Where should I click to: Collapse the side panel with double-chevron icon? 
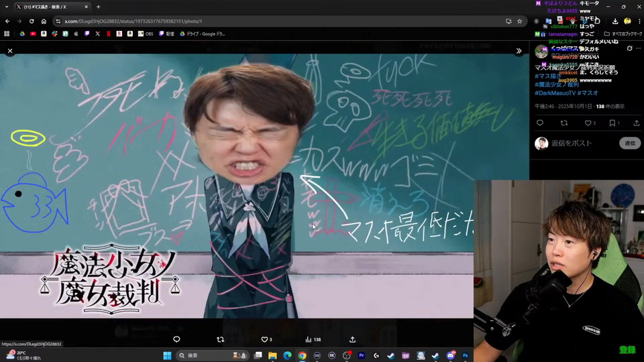coord(519,51)
